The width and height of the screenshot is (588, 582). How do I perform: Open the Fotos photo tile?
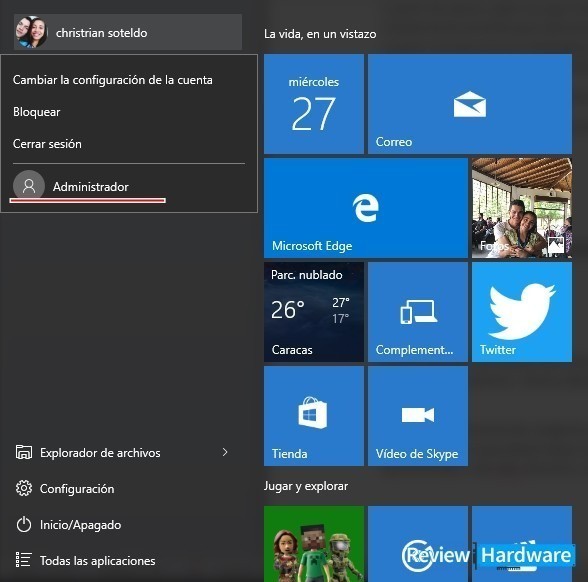pos(522,208)
